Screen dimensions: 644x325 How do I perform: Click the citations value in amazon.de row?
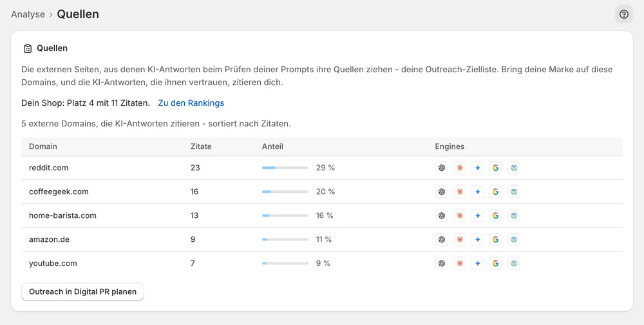pos(193,239)
